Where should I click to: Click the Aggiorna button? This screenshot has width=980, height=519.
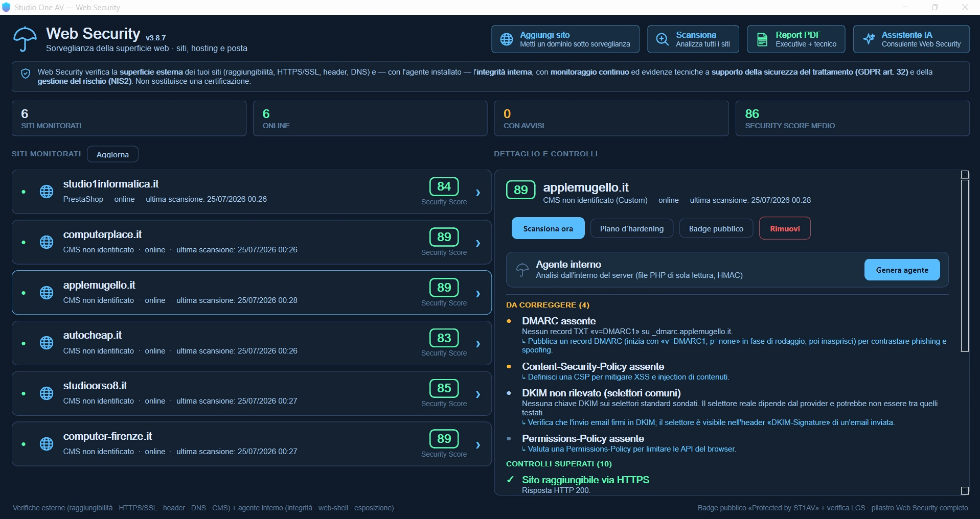pyautogui.click(x=112, y=154)
